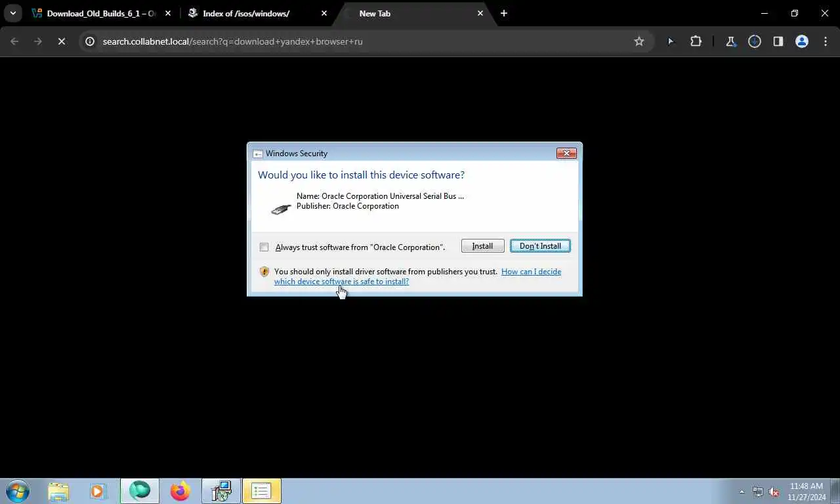Open the clock showing 11:48 AM

click(806, 492)
